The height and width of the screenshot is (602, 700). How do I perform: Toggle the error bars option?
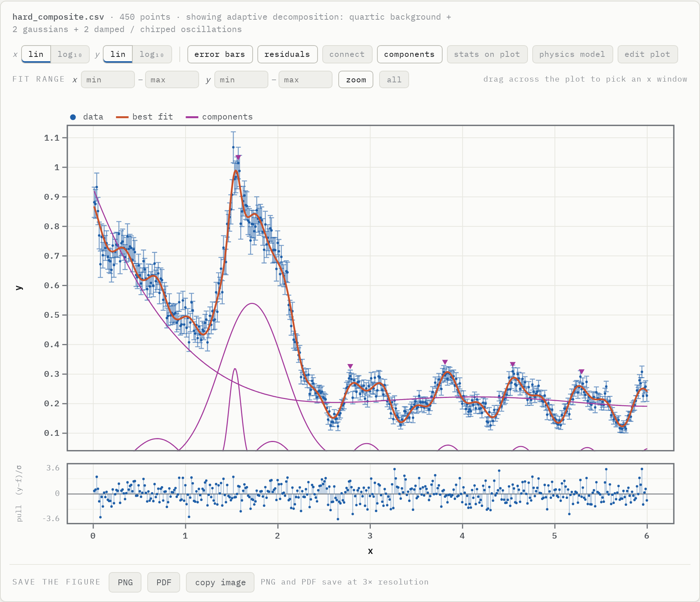coord(220,54)
